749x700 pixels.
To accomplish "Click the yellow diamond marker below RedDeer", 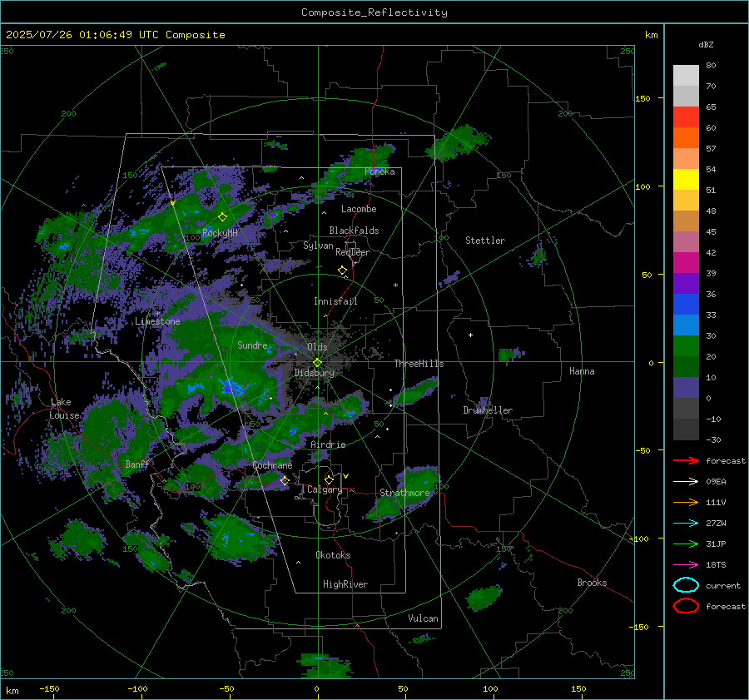I will click(342, 270).
